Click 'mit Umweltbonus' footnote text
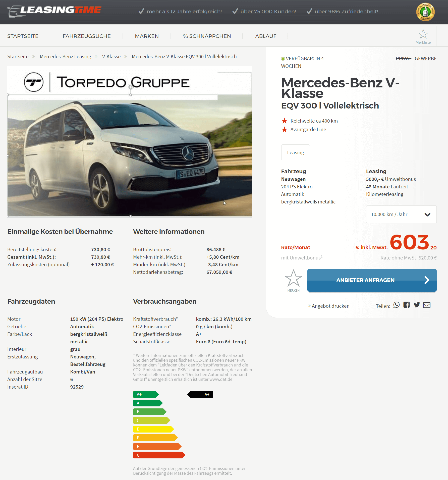This screenshot has height=480, width=448. 302,258
